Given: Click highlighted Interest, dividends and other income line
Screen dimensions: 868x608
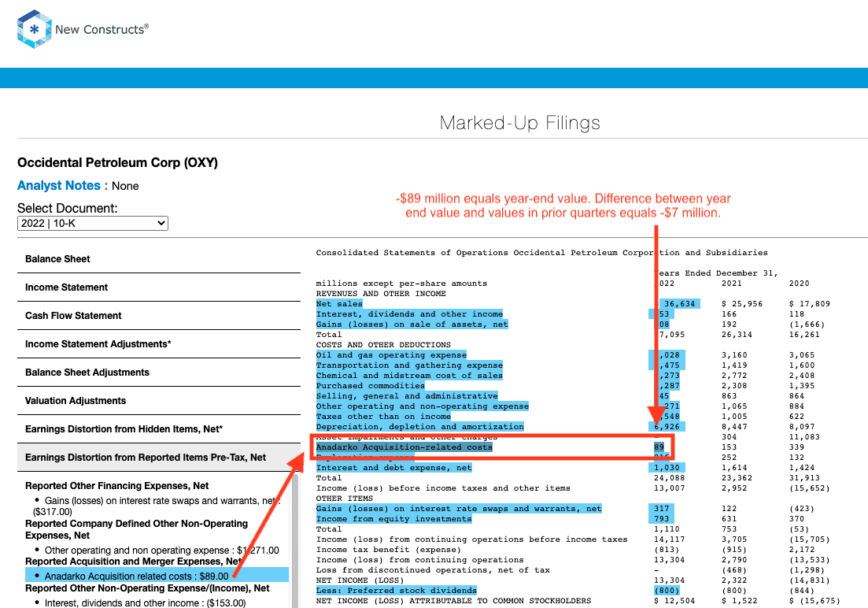Looking at the screenshot, I should tap(410, 313).
